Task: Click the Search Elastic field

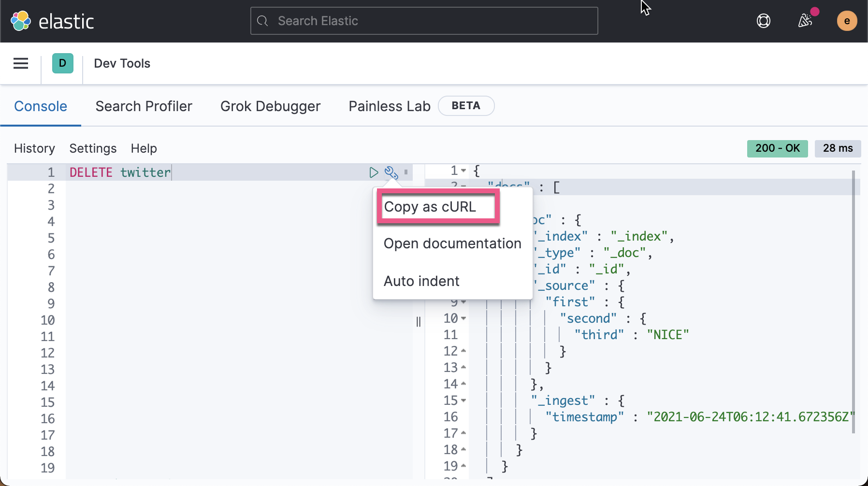Action: pyautogui.click(x=424, y=21)
